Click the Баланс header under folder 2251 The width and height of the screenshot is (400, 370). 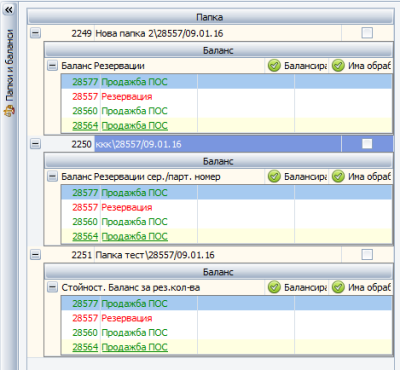(x=218, y=272)
